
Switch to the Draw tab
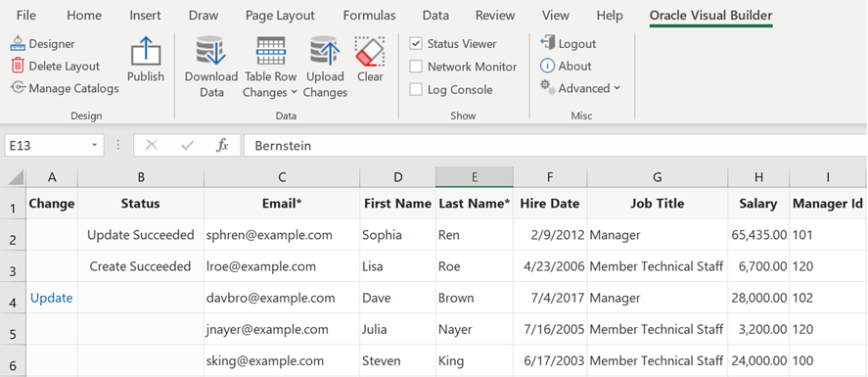204,16
